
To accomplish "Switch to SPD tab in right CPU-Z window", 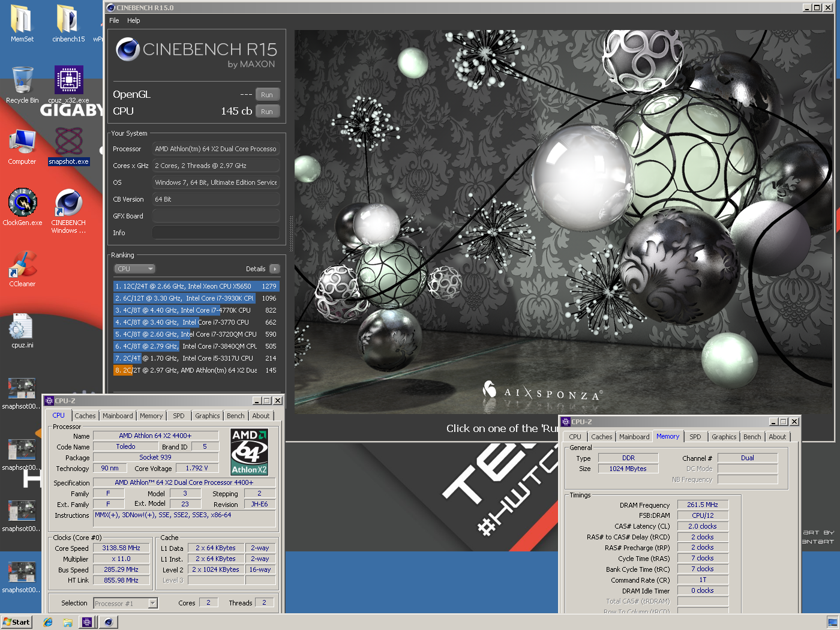I will [x=695, y=437].
